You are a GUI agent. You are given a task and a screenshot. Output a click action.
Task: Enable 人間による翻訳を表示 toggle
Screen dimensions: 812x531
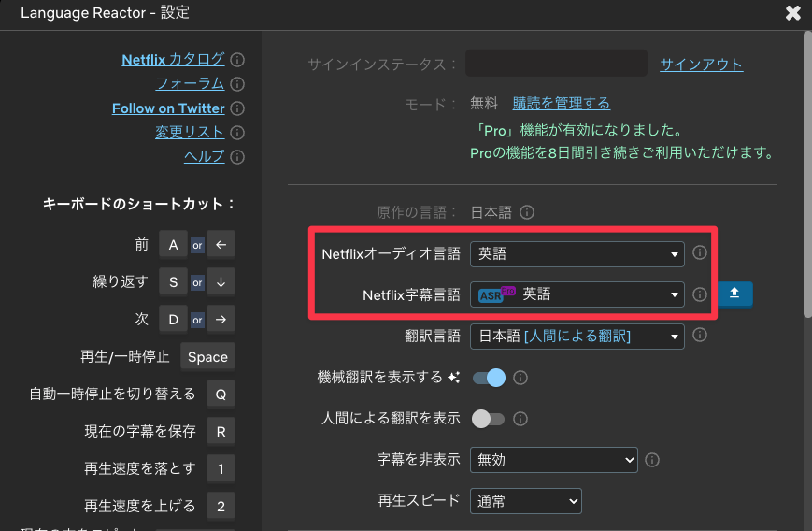point(488,419)
